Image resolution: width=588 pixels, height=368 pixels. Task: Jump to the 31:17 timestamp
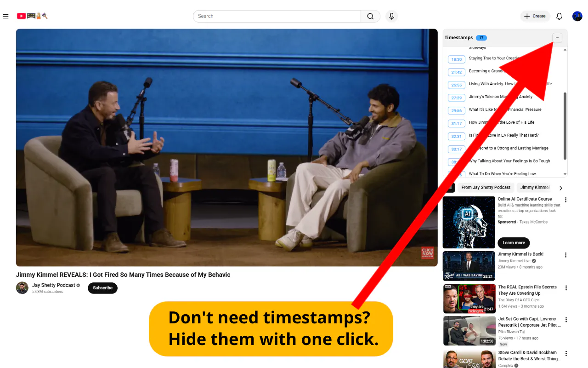click(x=457, y=124)
